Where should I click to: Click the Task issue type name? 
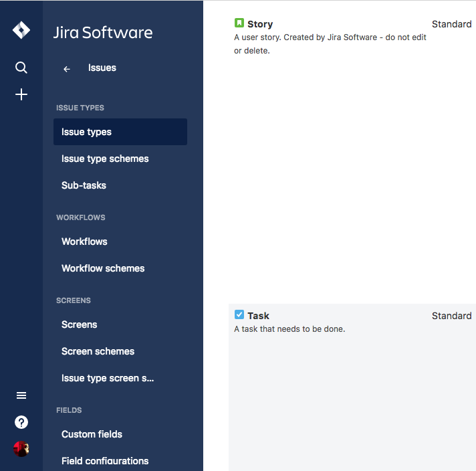(258, 316)
